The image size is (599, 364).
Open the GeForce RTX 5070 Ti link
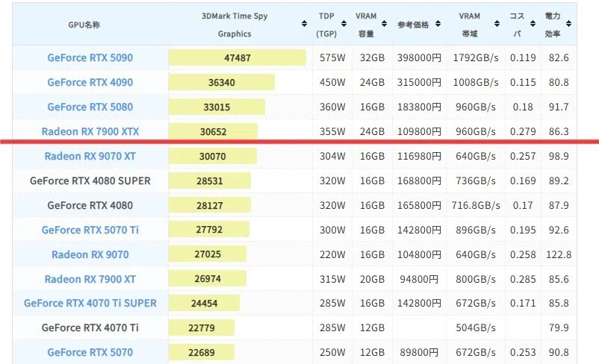pyautogui.click(x=90, y=230)
